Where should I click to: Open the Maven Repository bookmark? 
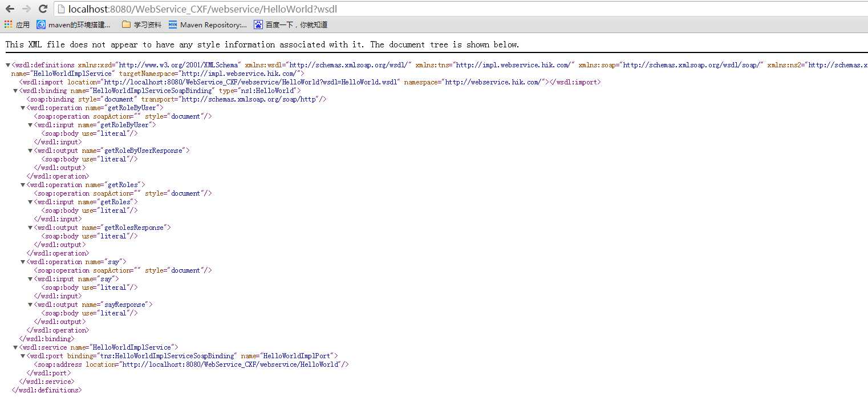point(208,25)
